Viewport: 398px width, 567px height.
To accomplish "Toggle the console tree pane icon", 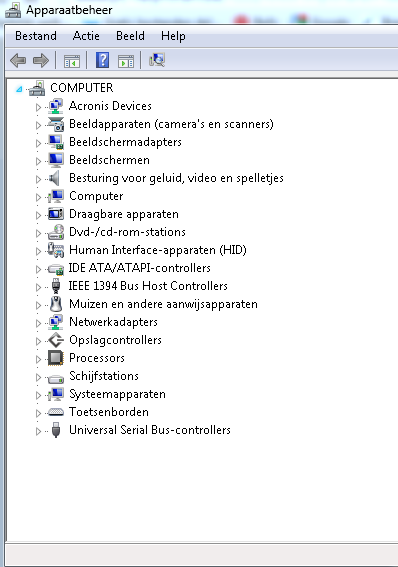I will [72, 61].
